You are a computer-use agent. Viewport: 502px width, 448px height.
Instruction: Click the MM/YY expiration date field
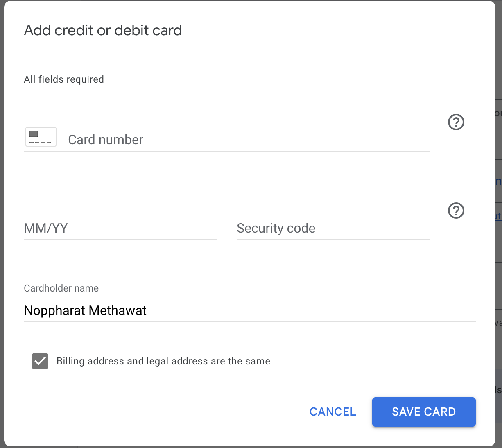click(120, 228)
